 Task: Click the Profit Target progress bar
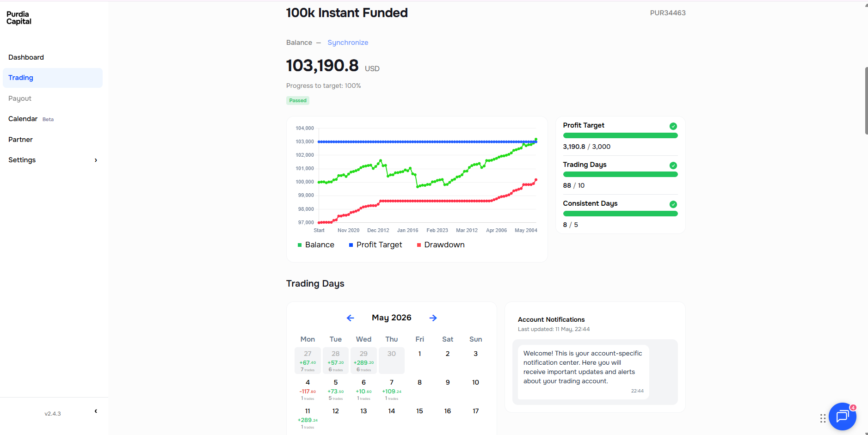pos(620,136)
